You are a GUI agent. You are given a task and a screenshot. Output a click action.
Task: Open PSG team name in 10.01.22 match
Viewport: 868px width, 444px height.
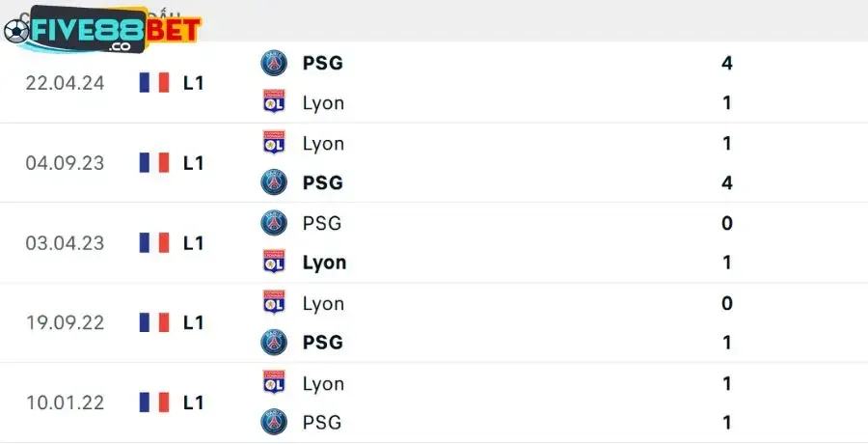click(322, 422)
